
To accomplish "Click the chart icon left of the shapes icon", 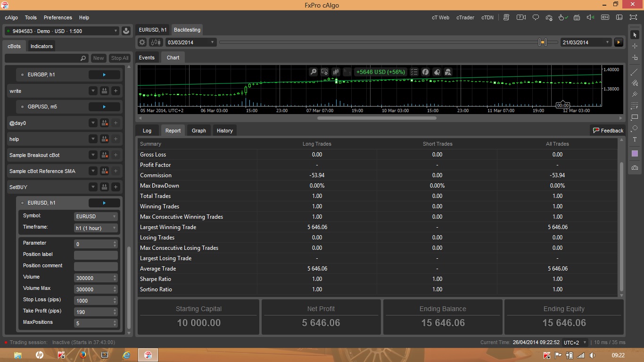I will coord(437,72).
